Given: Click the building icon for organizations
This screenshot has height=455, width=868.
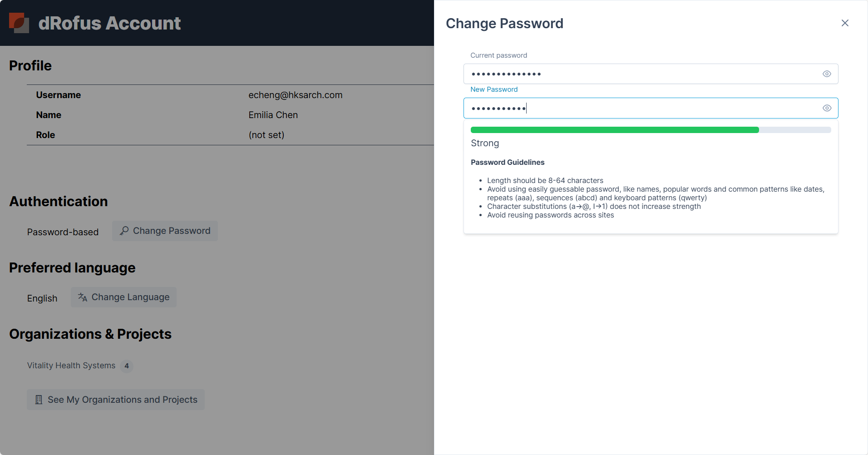Looking at the screenshot, I should point(39,400).
